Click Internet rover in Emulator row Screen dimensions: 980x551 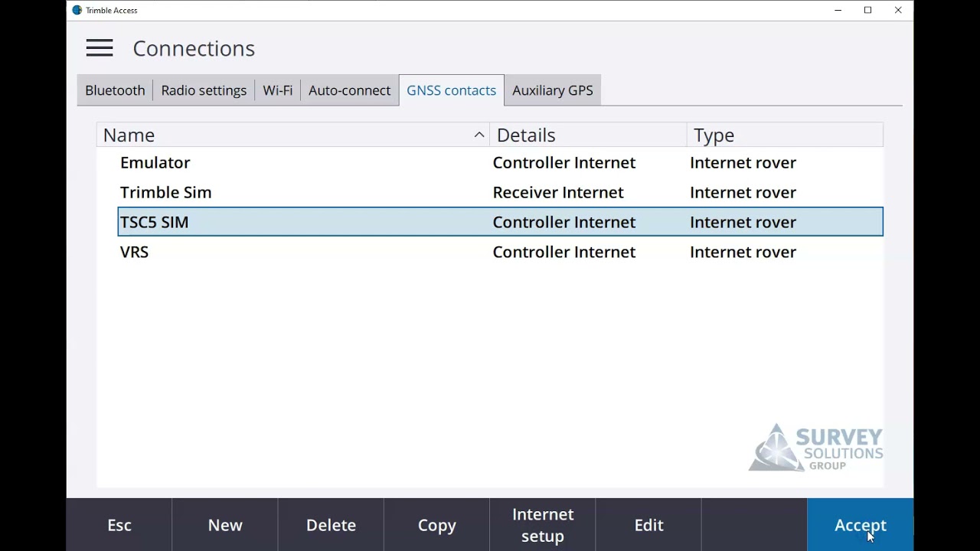tap(743, 162)
